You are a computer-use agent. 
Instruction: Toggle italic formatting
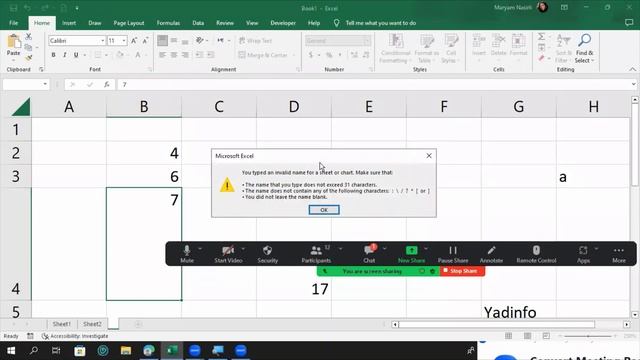tap(64, 55)
